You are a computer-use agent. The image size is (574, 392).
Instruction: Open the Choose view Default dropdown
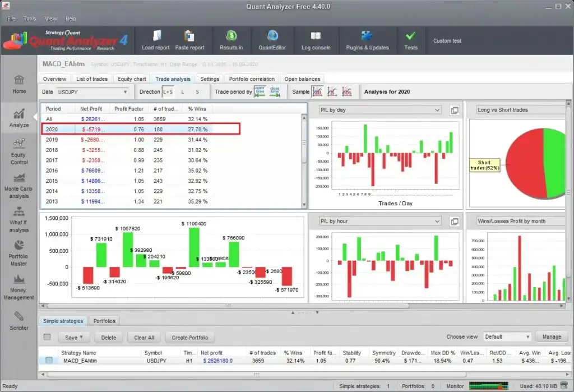click(507, 337)
